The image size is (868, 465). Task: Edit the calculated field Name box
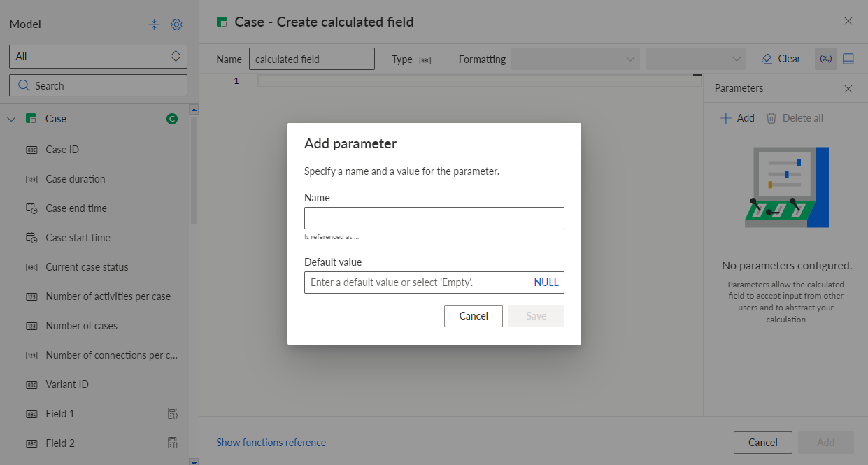pyautogui.click(x=312, y=59)
